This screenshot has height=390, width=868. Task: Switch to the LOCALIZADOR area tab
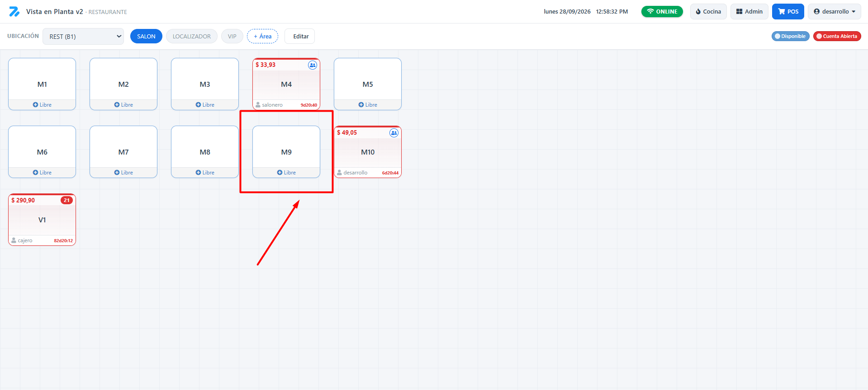192,37
